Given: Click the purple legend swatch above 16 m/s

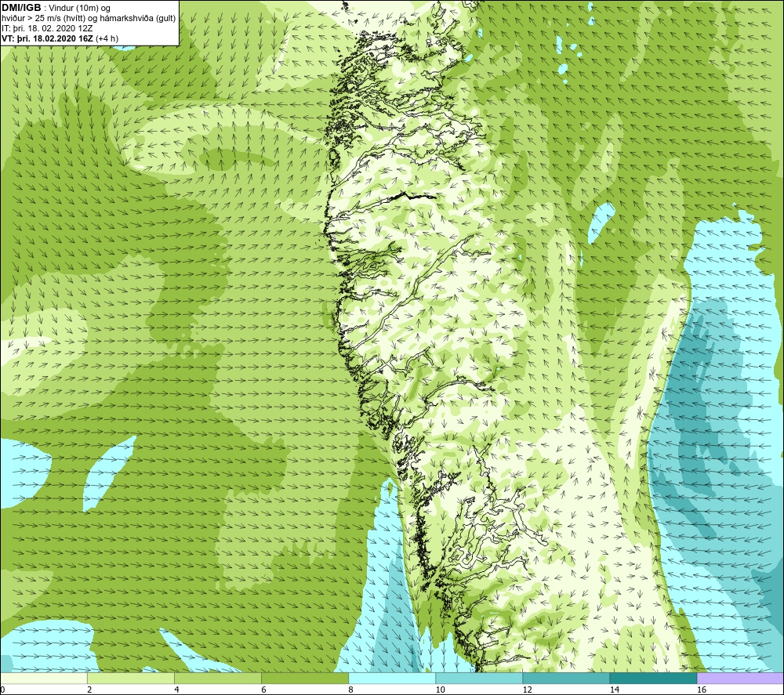Looking at the screenshot, I should tap(740, 678).
